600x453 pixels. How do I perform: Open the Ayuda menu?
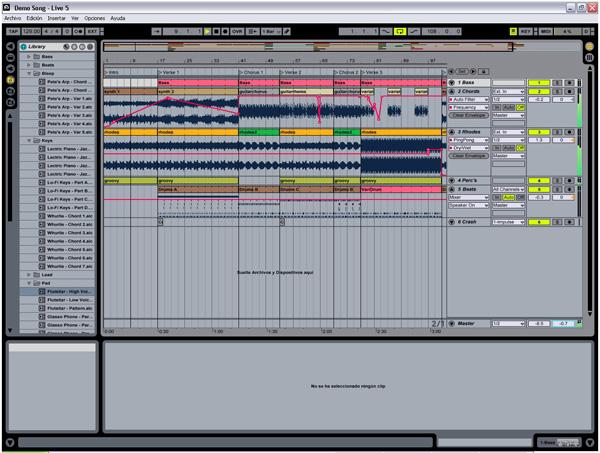point(117,18)
